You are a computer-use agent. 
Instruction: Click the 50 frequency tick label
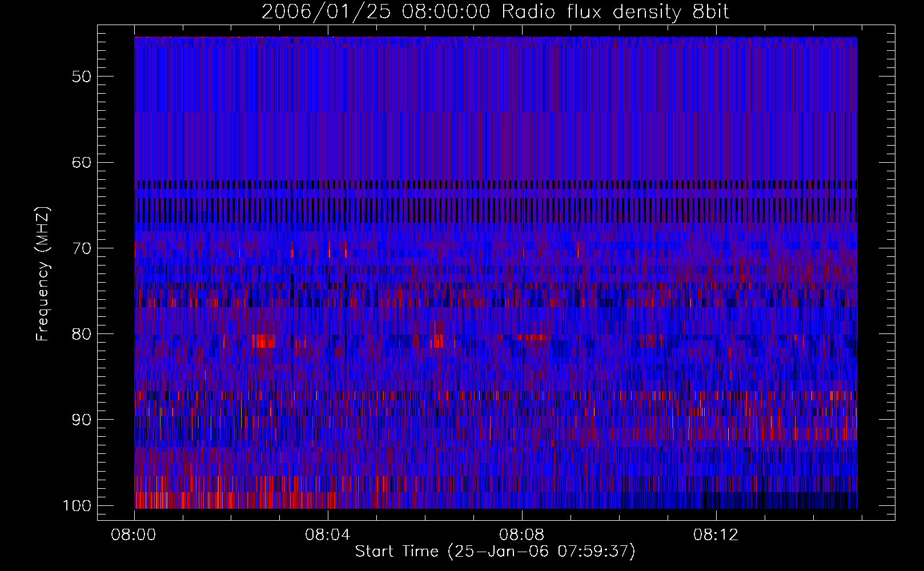coord(82,77)
